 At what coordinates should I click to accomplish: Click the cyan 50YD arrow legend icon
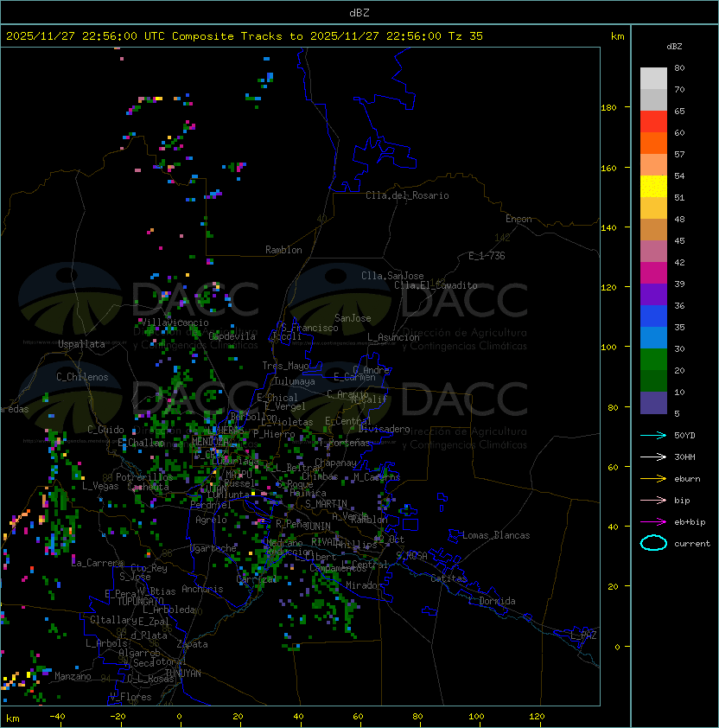click(x=653, y=436)
